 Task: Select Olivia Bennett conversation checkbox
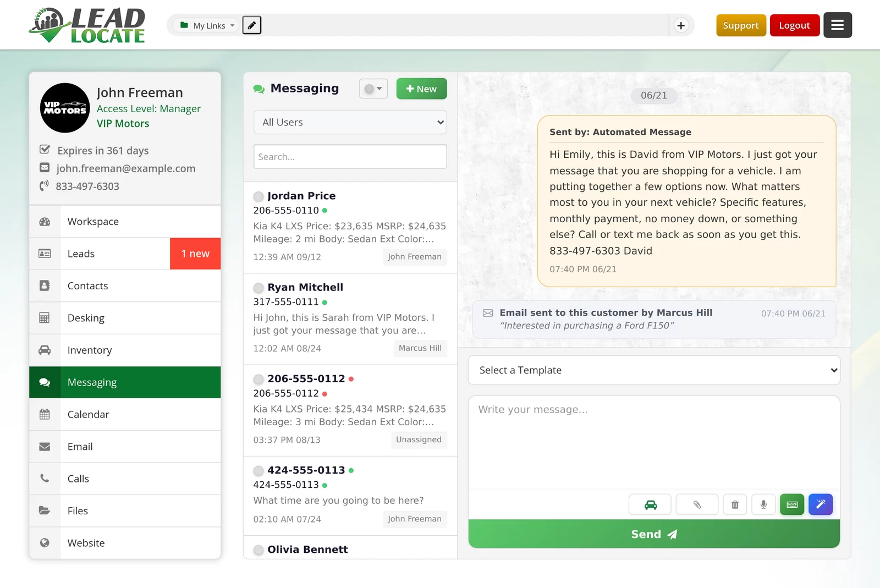pos(258,550)
